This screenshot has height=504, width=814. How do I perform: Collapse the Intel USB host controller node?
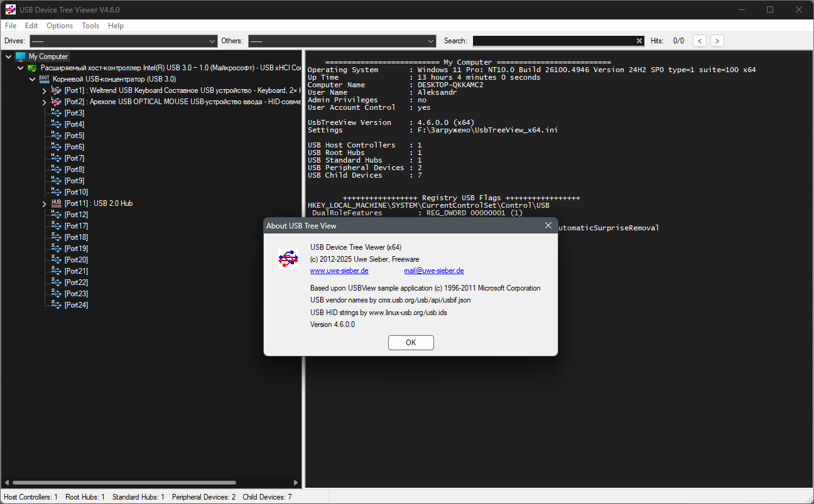(21, 68)
